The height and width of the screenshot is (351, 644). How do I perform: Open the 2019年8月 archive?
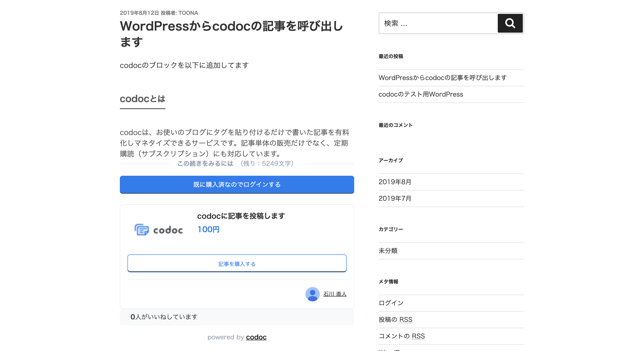click(395, 182)
